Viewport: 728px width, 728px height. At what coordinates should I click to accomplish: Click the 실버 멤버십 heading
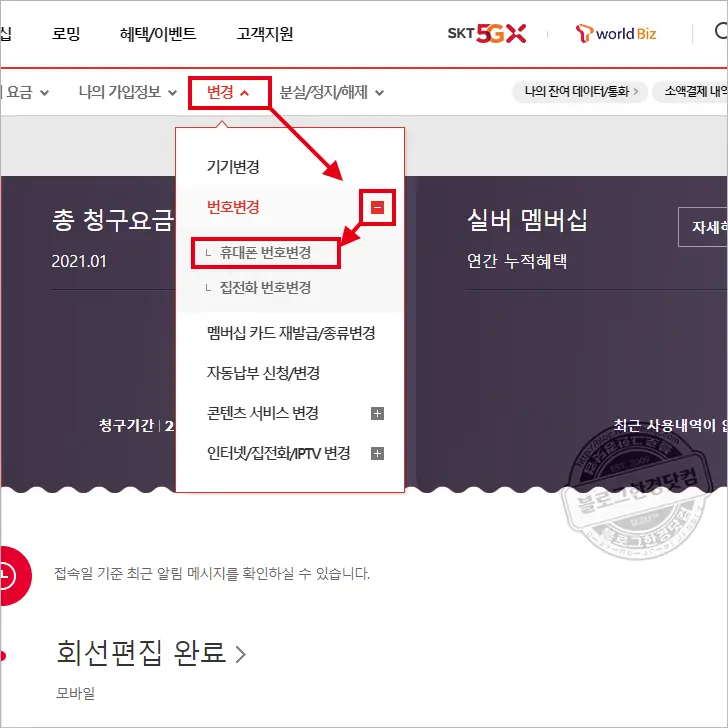coord(527,220)
